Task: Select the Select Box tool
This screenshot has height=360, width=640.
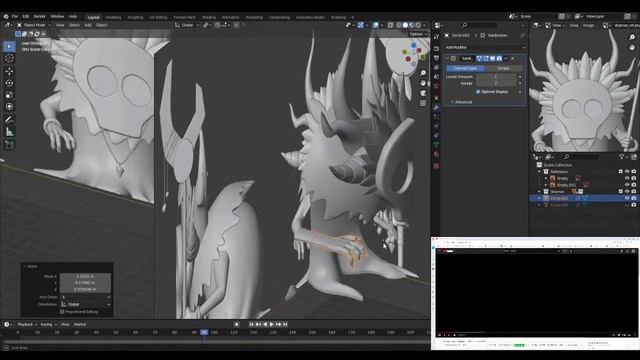Action: [9, 47]
